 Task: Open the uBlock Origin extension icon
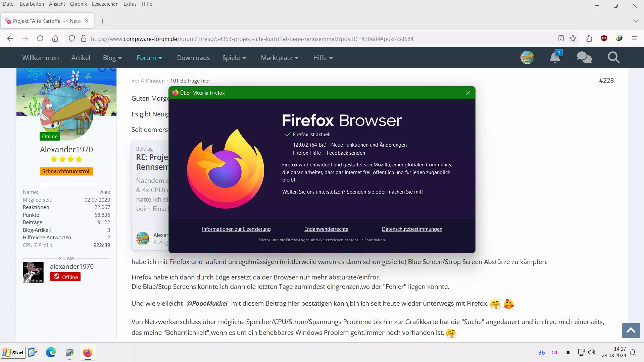[x=604, y=38]
